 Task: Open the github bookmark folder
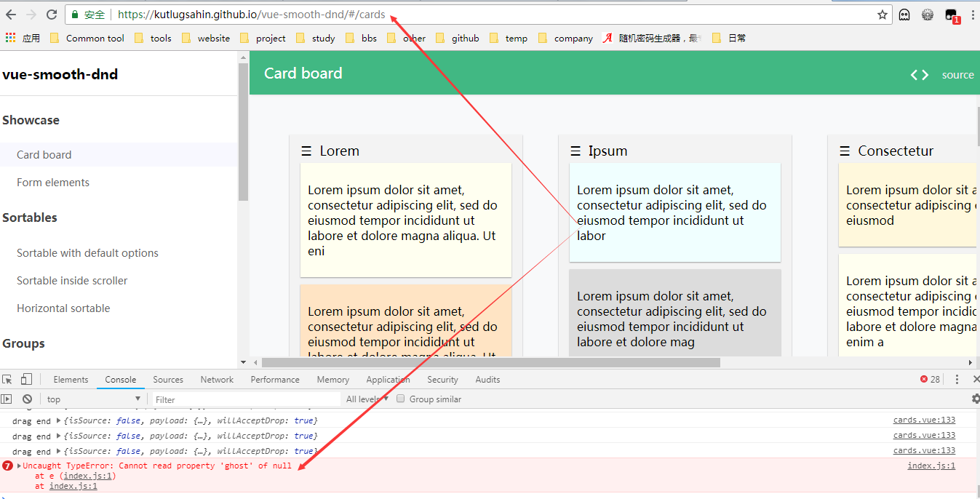click(457, 38)
